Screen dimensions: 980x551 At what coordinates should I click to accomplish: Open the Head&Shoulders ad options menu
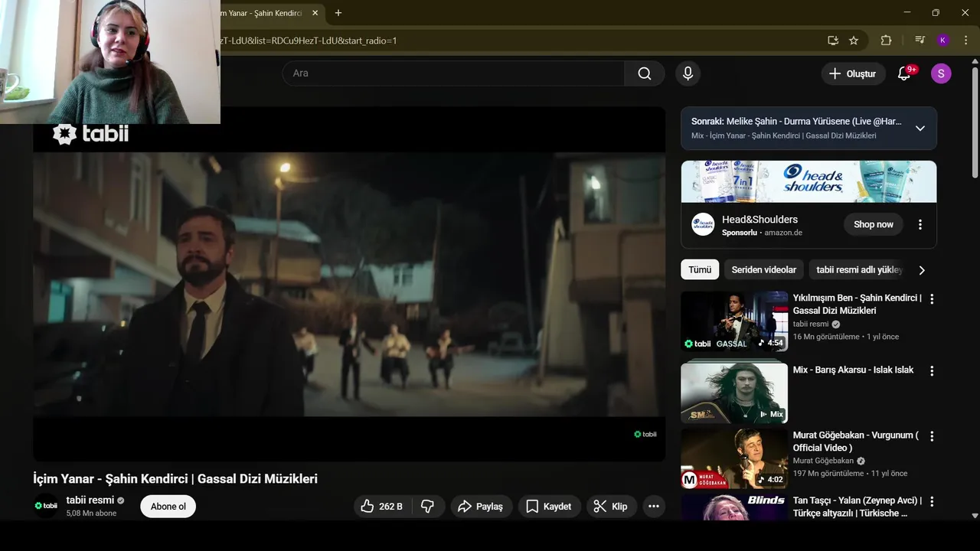(920, 224)
